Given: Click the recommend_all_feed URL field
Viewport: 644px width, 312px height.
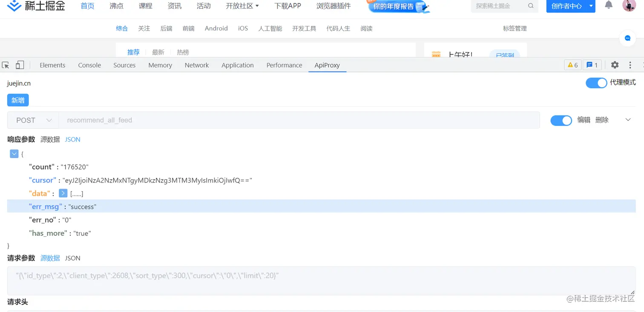Looking at the screenshot, I should (x=299, y=120).
